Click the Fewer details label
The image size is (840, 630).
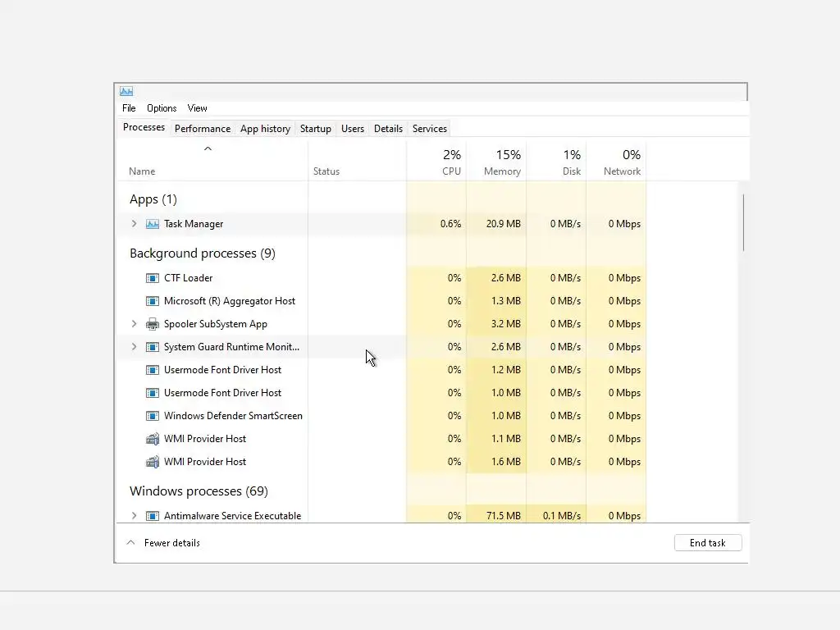point(172,543)
